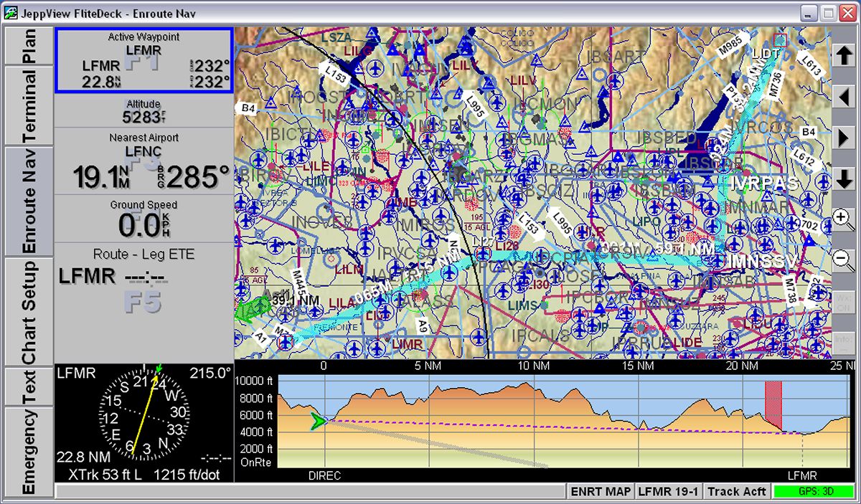
Task: Toggle Track Acft mode
Action: pyautogui.click(x=736, y=492)
